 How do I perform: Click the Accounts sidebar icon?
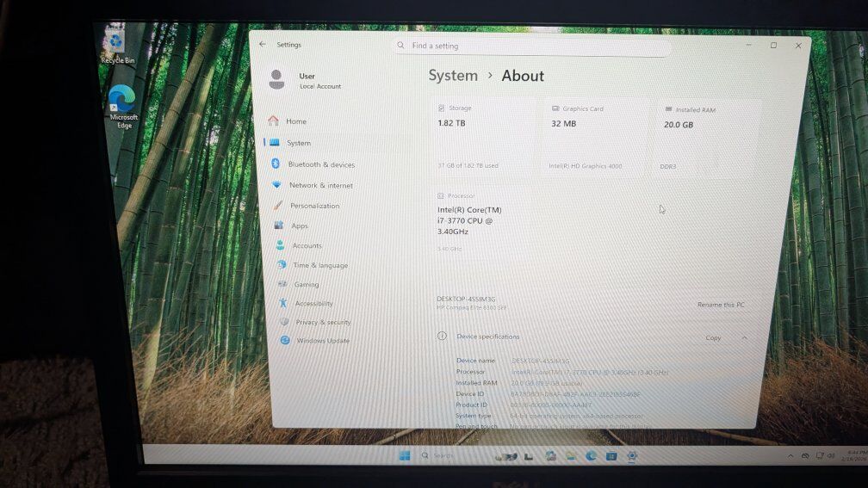pyautogui.click(x=281, y=245)
